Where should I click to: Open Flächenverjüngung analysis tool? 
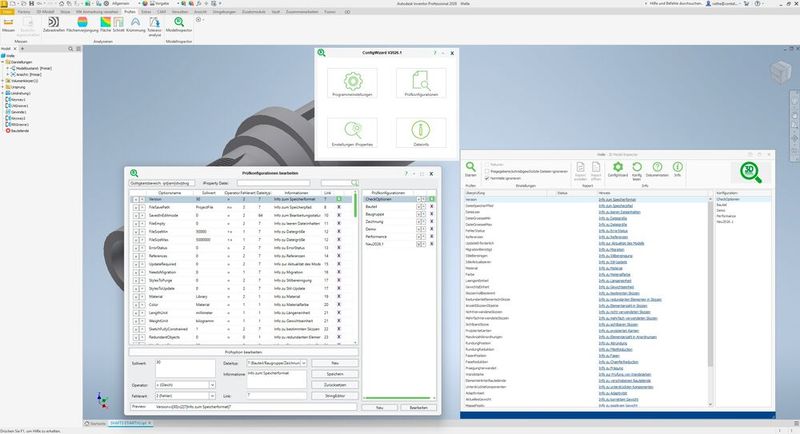82,25
